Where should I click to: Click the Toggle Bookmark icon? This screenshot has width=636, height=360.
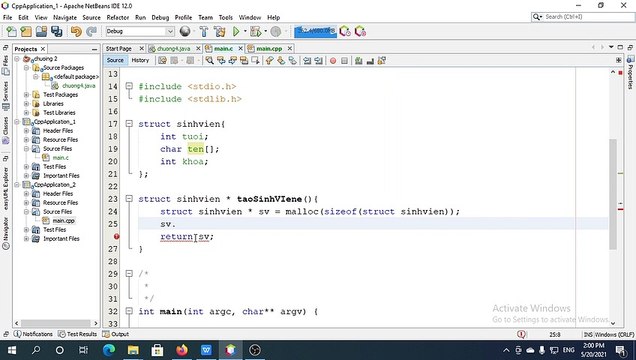point(292,60)
